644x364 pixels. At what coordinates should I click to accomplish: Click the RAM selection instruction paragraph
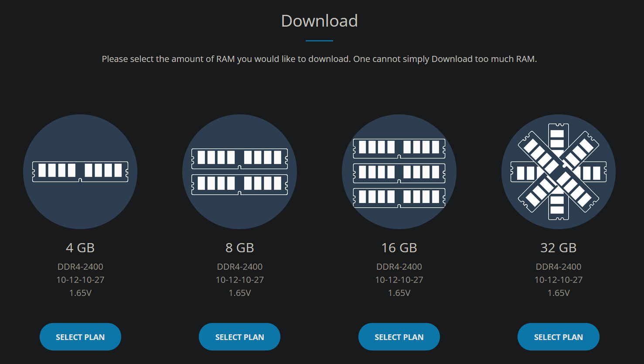pyautogui.click(x=319, y=59)
